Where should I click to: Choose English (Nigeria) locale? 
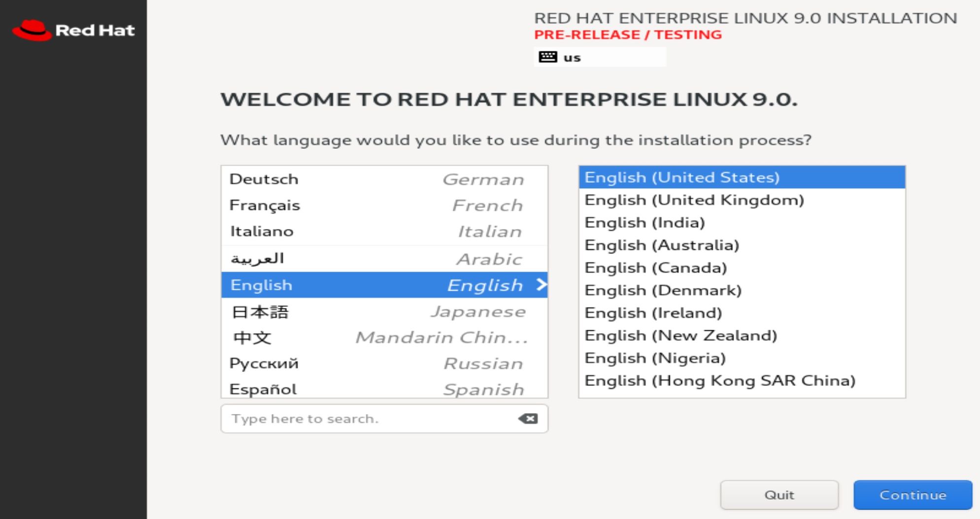point(742,358)
